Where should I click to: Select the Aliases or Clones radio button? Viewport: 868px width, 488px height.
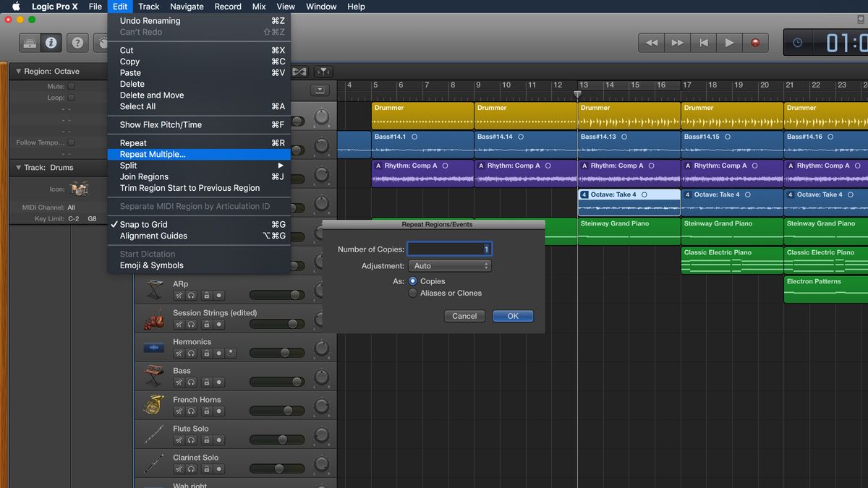tap(413, 293)
